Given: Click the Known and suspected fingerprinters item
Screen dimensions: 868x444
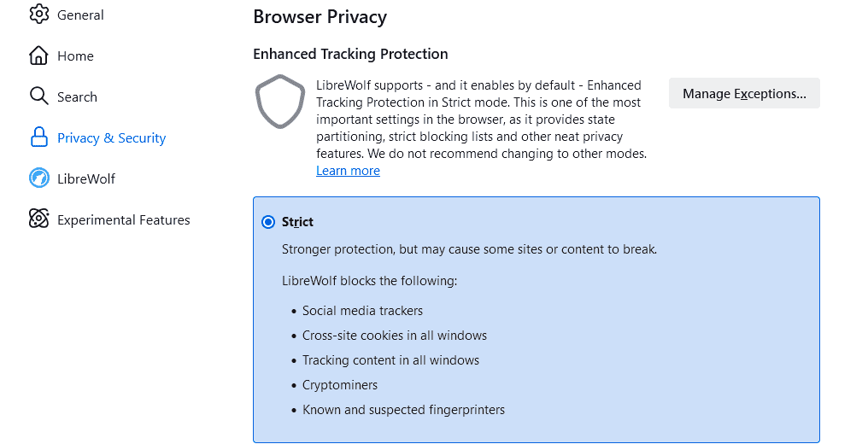Looking at the screenshot, I should pos(403,410).
